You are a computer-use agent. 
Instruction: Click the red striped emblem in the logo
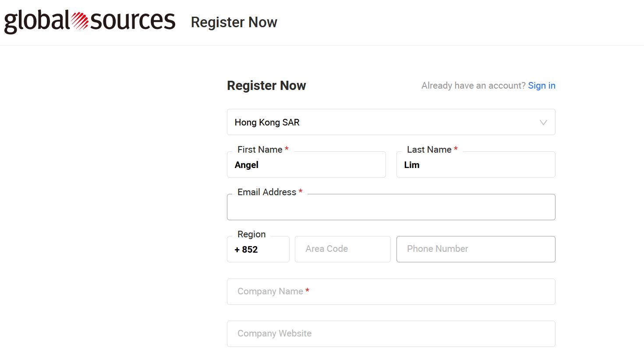(x=80, y=21)
